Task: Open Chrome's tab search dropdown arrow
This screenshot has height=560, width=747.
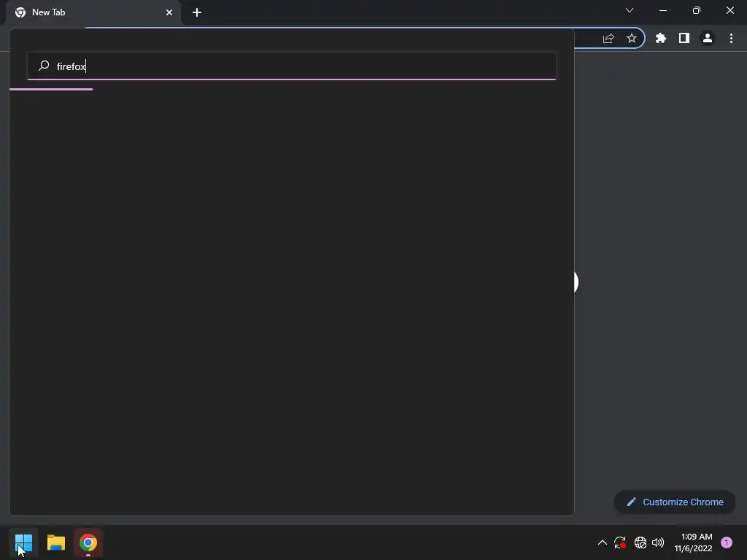Action: [630, 10]
